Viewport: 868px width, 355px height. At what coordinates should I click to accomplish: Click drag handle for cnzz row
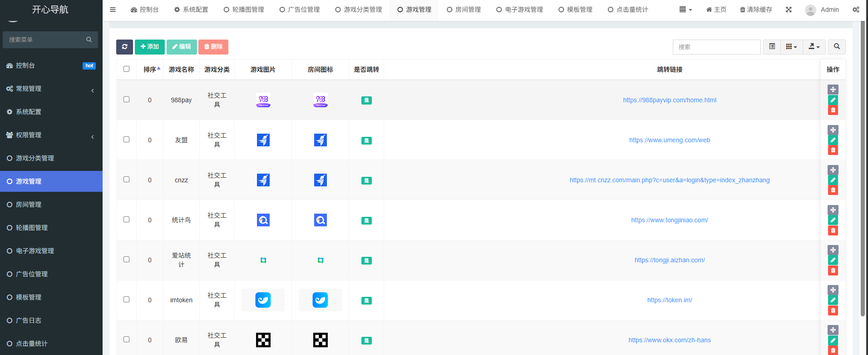[x=833, y=170]
